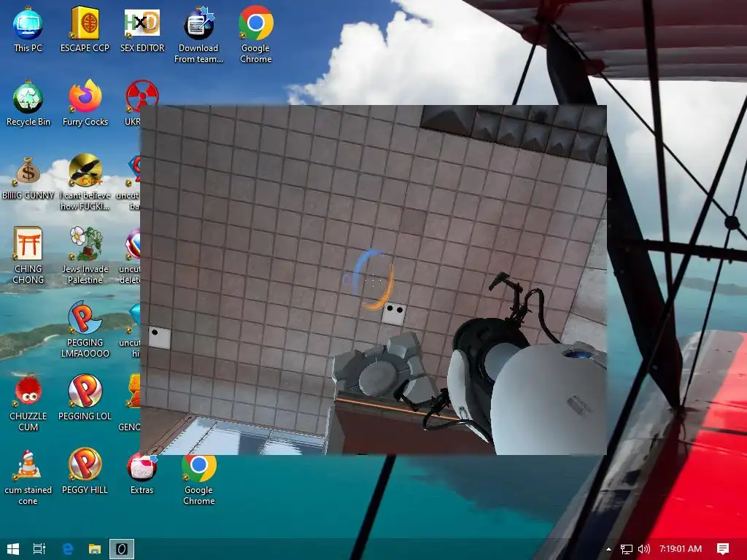Open the clock showing 7:19:01 AM

tap(681, 549)
